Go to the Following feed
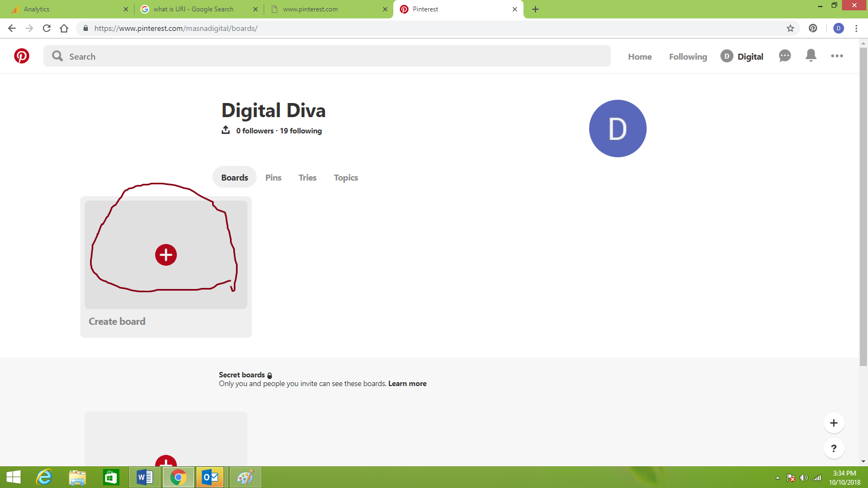 click(688, 56)
